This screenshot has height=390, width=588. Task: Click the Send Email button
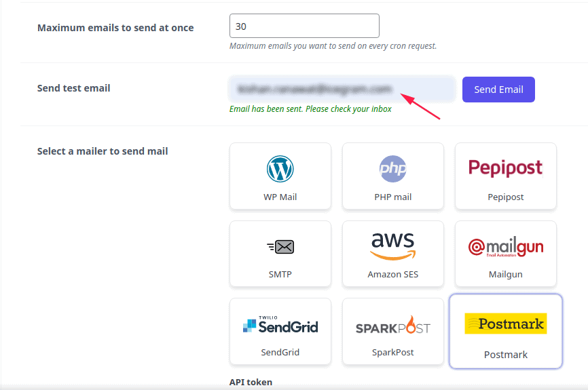498,90
